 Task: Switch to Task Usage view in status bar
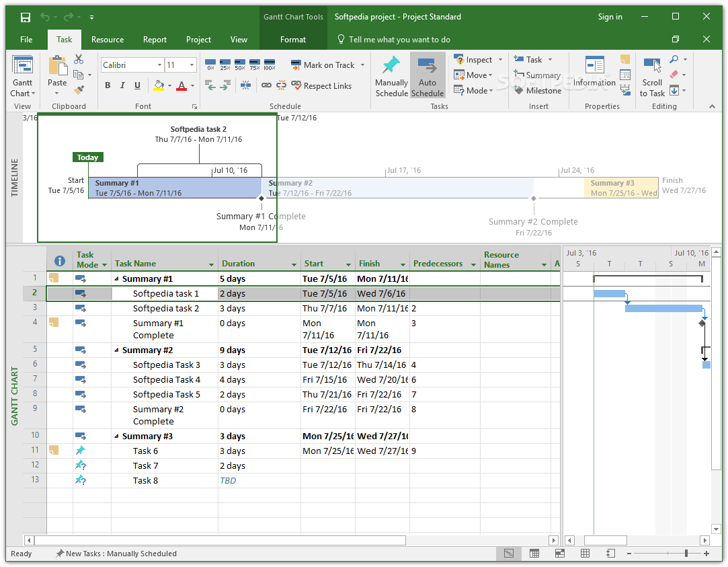click(x=534, y=554)
